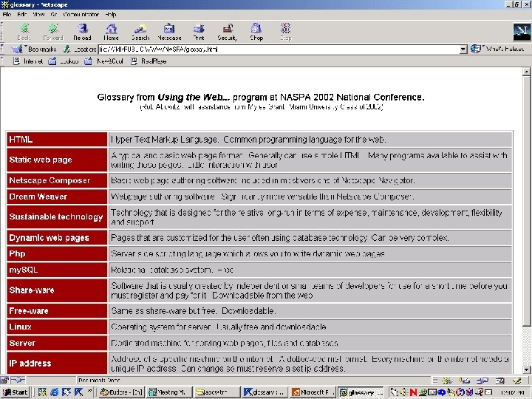Open Security info from toolbar
The height and width of the screenshot is (399, 532).
227,33
